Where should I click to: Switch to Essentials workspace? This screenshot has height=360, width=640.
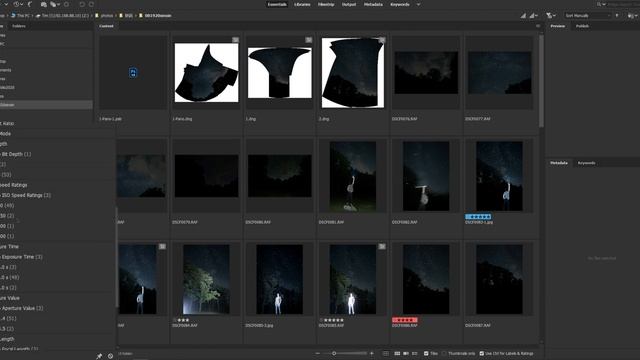tap(277, 4)
